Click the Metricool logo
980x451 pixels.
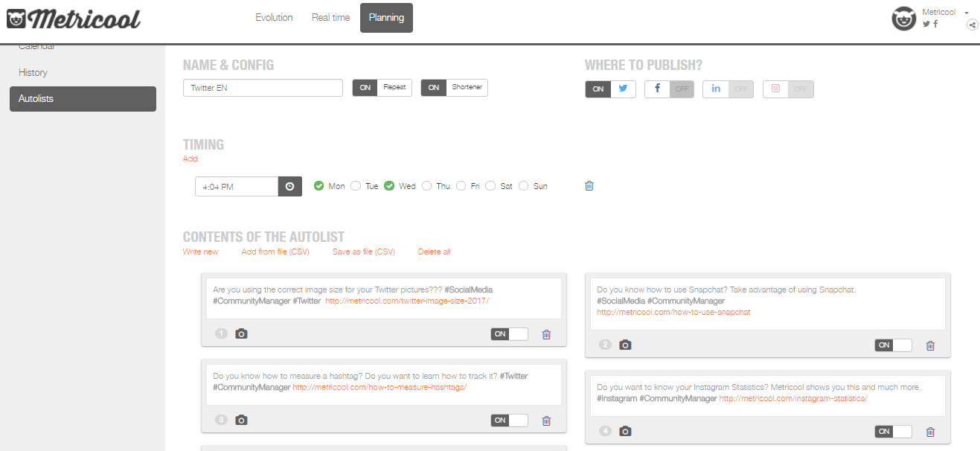point(74,19)
